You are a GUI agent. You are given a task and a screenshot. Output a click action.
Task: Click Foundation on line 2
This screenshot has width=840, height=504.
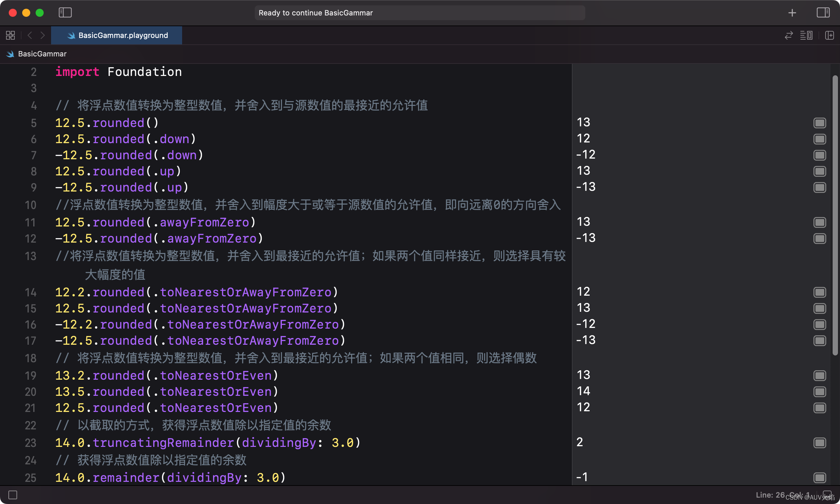(144, 72)
